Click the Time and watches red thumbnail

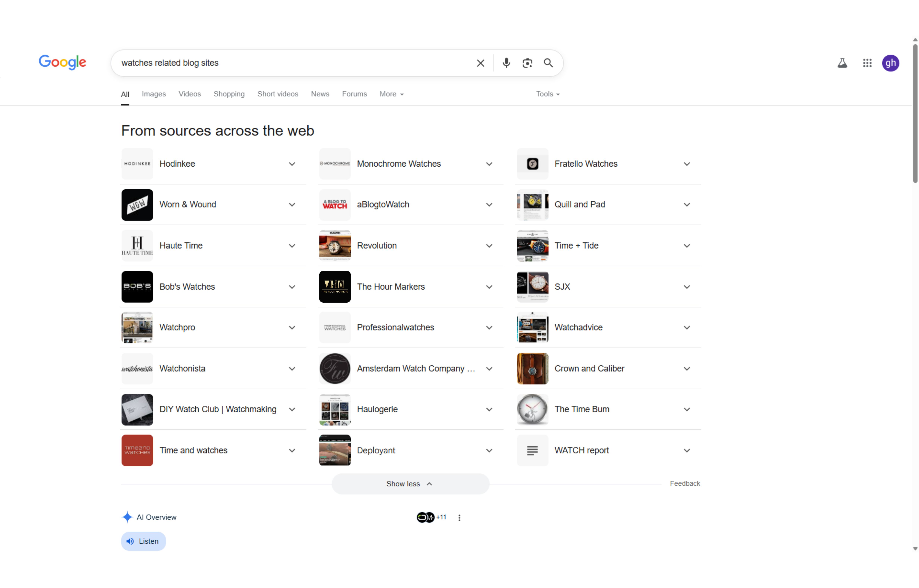coord(137,450)
